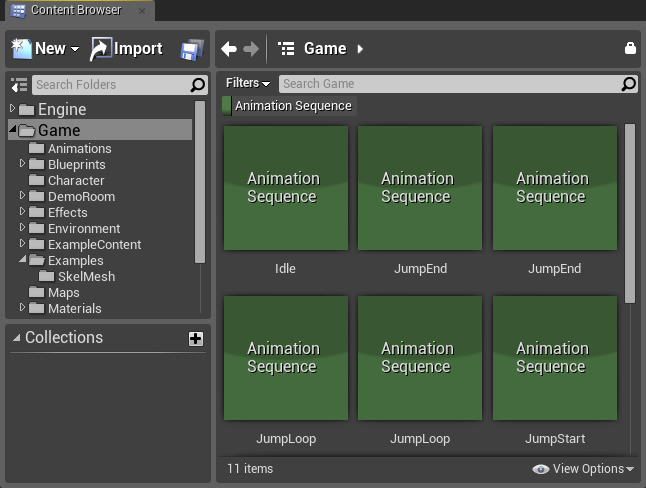Select the Environment folder name
Viewport: 646px width, 488px height.
(x=84, y=228)
